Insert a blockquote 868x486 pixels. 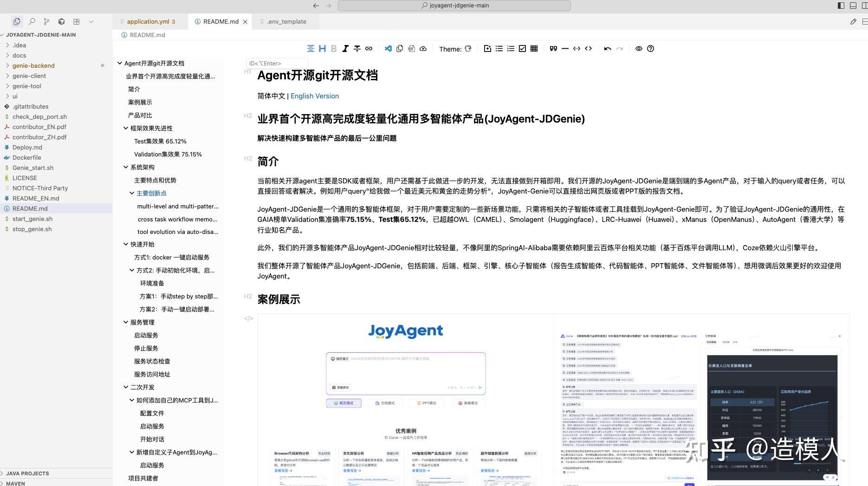click(552, 48)
